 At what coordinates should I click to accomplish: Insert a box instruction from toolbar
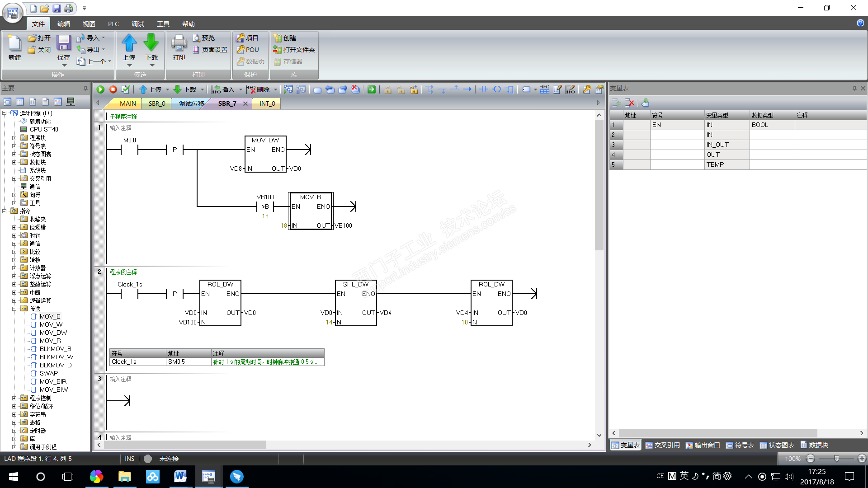(509, 89)
